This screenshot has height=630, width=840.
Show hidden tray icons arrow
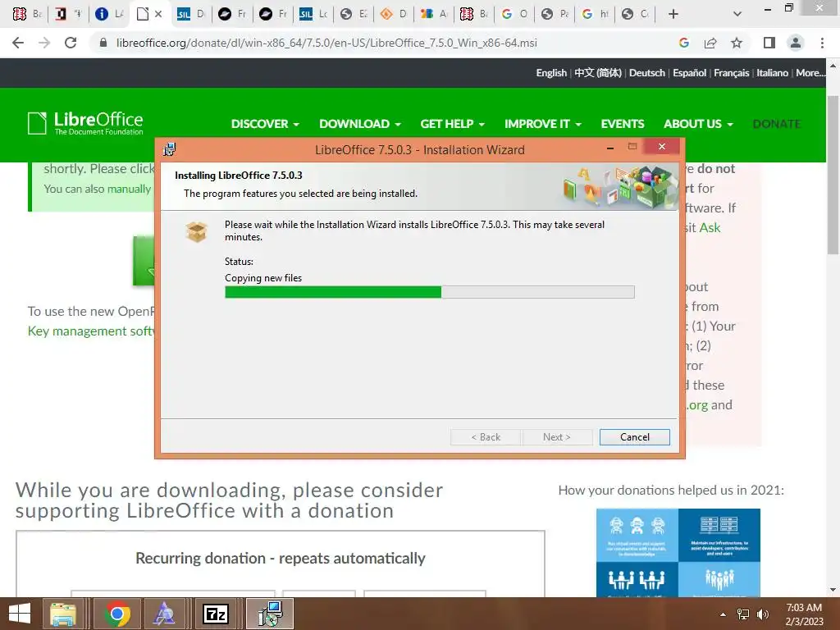tap(723, 614)
